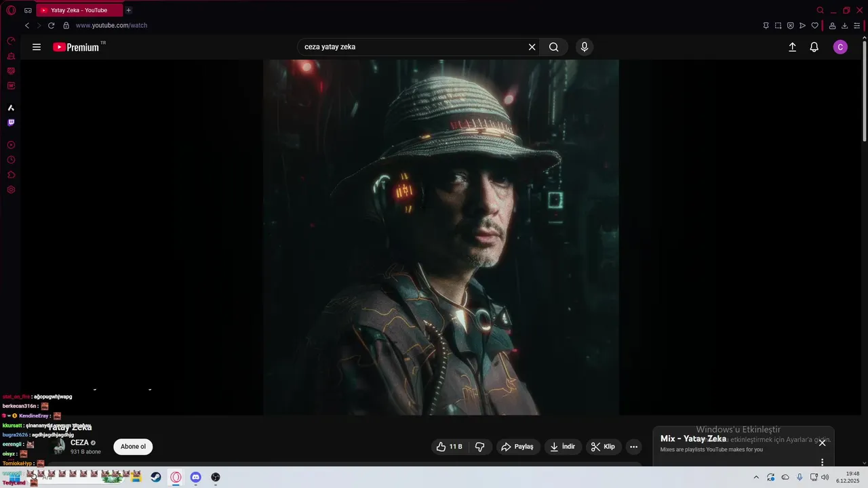Open YouTube notifications bell
Viewport: 868px width, 488px height.
pos(814,47)
